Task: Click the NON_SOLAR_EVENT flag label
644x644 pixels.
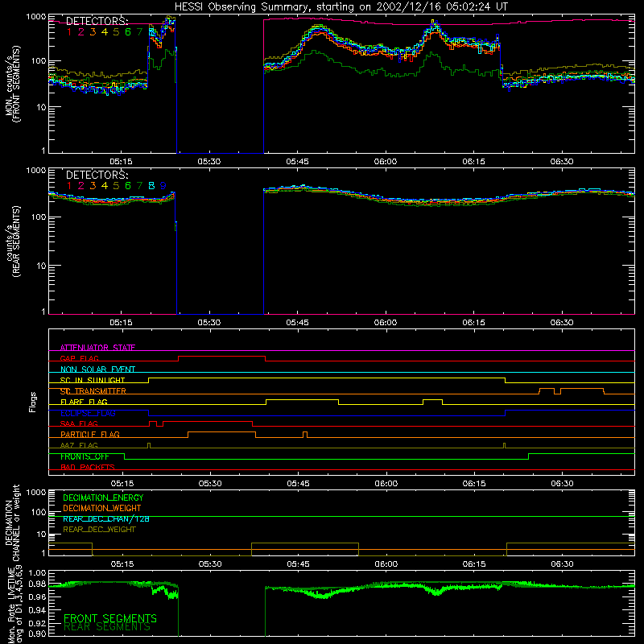Action: [97, 369]
